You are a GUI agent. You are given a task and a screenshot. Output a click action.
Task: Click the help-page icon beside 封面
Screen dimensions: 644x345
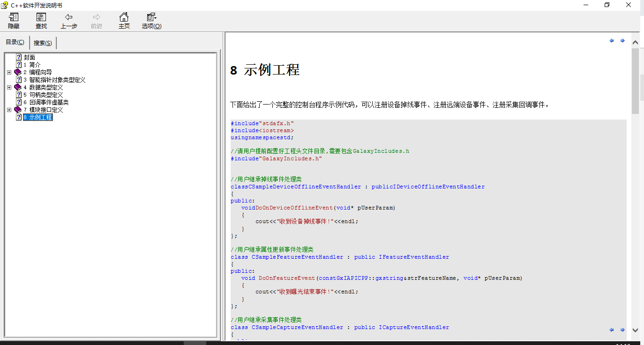(x=19, y=57)
